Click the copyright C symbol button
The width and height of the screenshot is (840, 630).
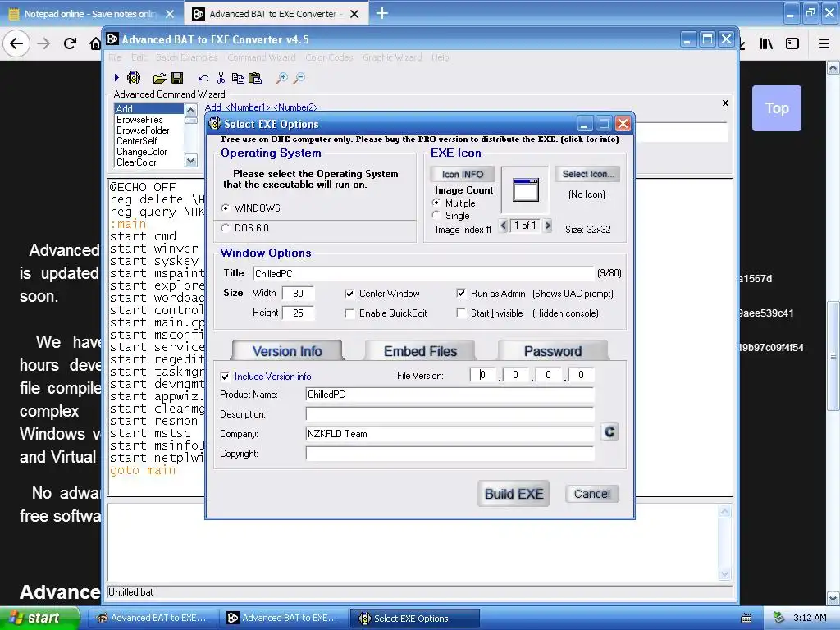click(x=609, y=431)
